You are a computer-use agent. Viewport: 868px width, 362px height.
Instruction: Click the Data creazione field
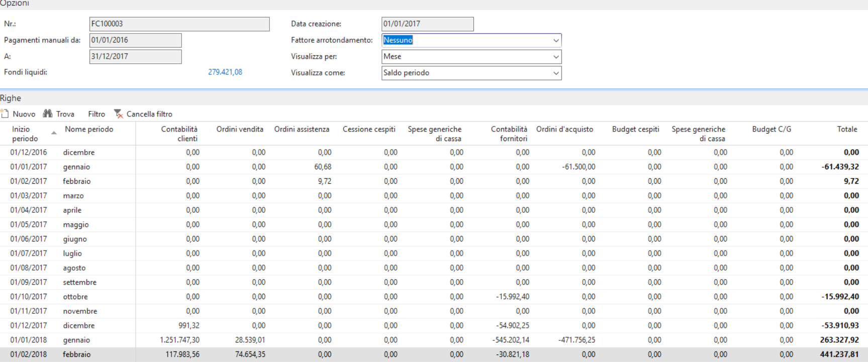(427, 24)
